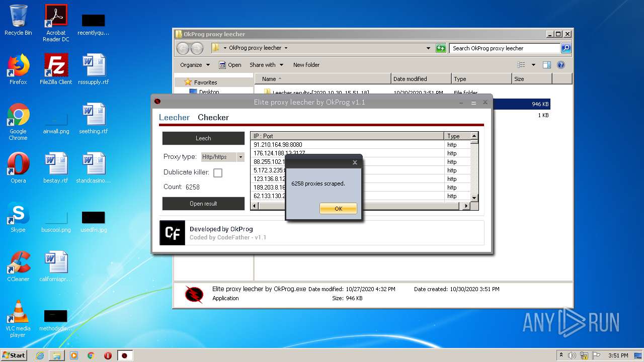Create a New folder in Explorer

coord(306,65)
